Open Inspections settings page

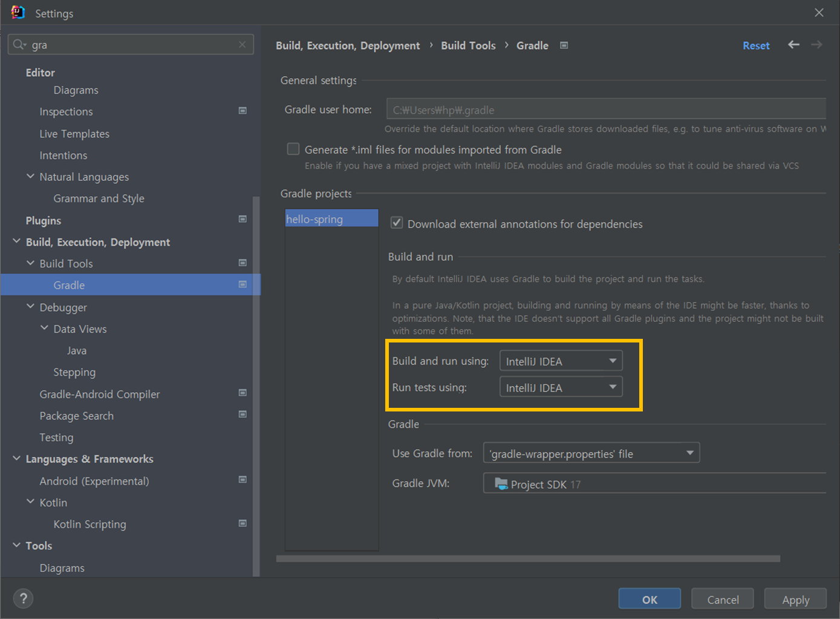point(66,112)
